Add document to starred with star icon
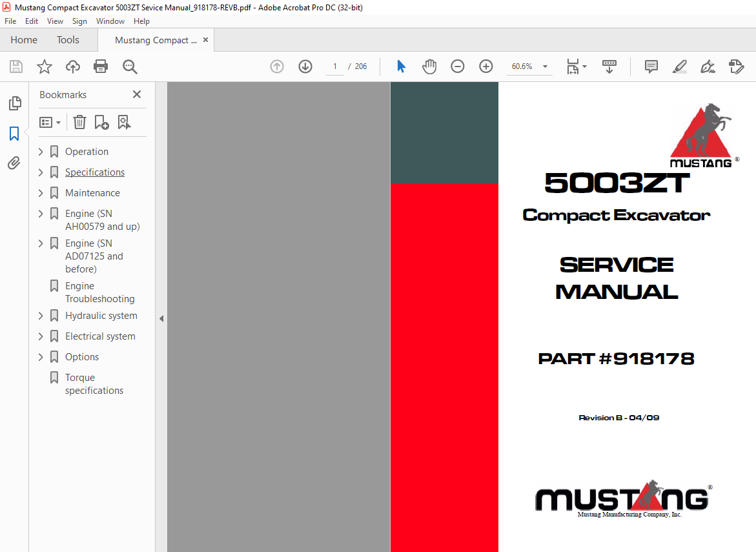 (x=45, y=66)
